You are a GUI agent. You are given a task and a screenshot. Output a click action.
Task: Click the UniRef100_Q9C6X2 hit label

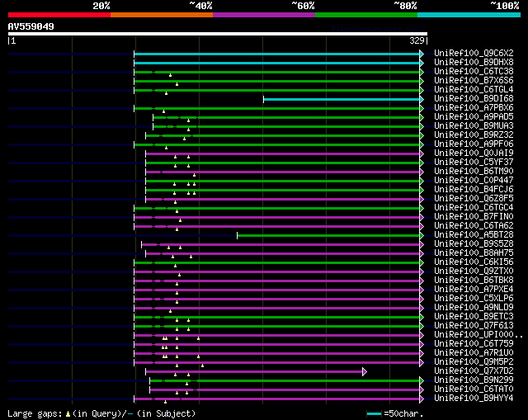tap(474, 53)
